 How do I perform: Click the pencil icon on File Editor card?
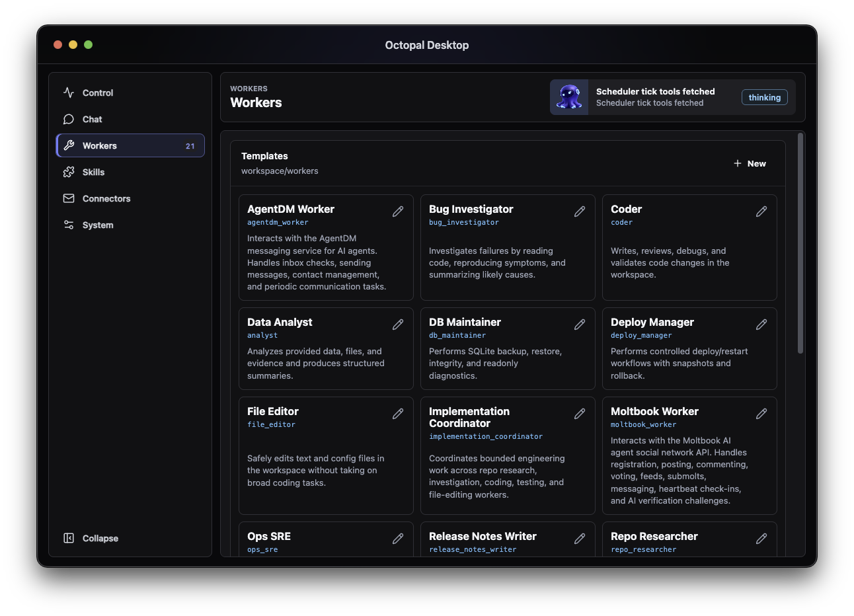(x=398, y=414)
